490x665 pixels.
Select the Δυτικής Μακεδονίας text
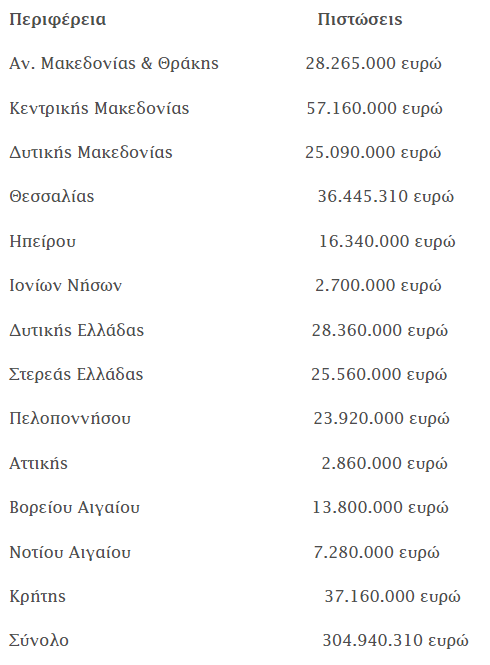(x=91, y=153)
